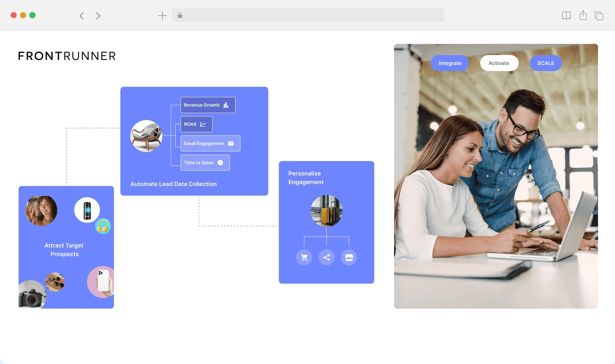Image resolution: width=615 pixels, height=364 pixels.
Task: Click the circular luggage thumbnail image
Action: [326, 210]
